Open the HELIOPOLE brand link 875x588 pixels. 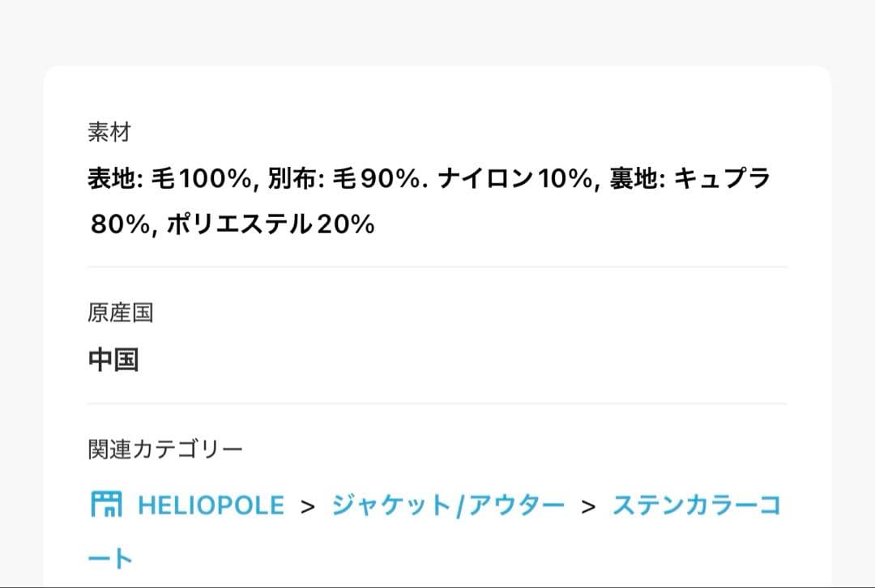[x=211, y=505]
